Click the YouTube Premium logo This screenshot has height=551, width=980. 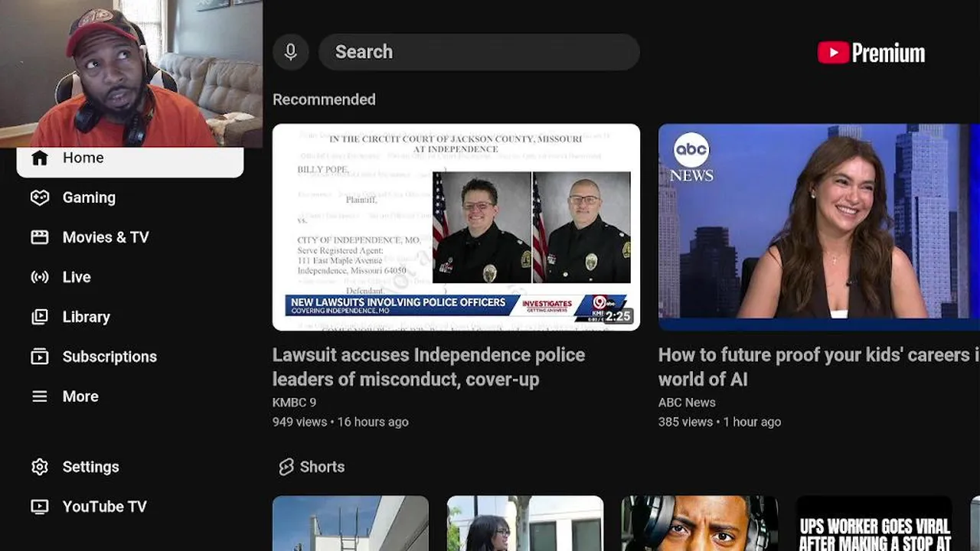pos(871,53)
